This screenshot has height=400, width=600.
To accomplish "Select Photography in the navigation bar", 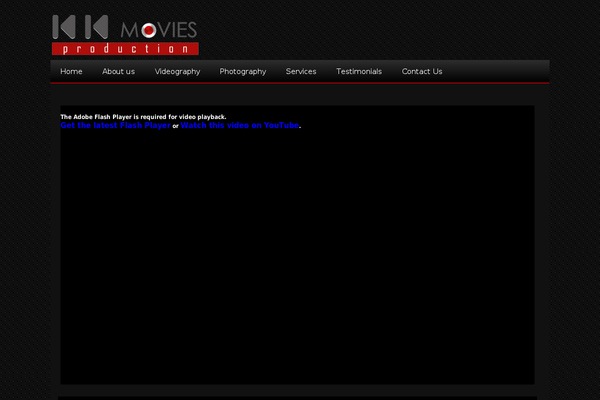I will 243,72.
